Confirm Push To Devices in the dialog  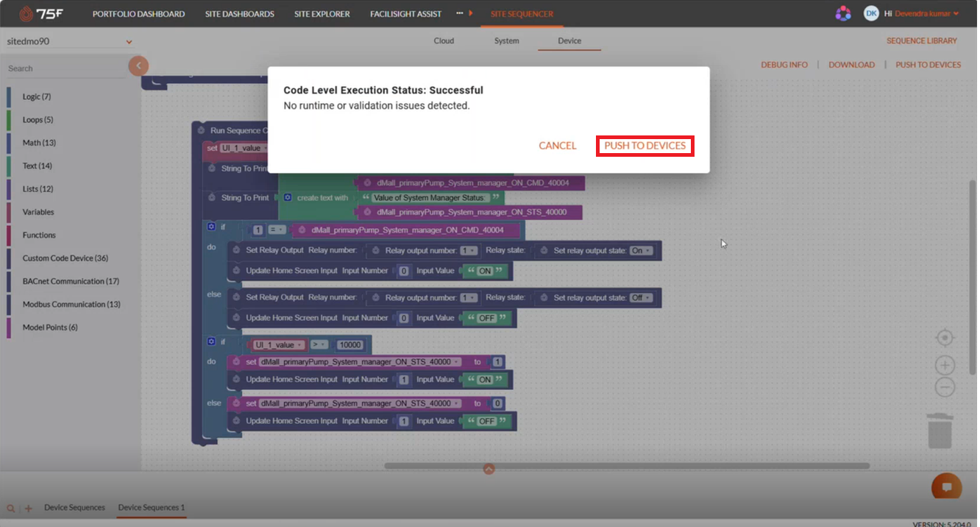click(645, 146)
